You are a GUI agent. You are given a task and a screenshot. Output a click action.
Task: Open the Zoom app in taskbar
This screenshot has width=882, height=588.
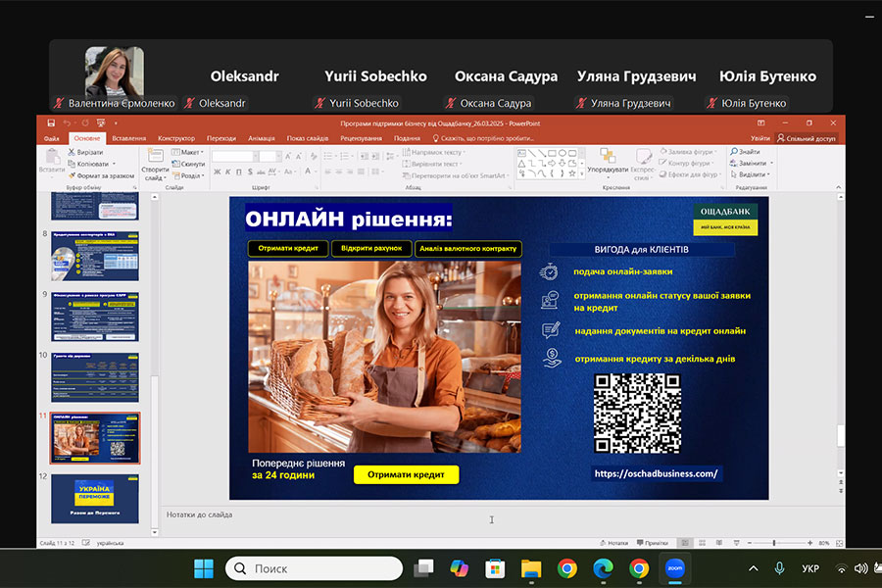point(676,568)
